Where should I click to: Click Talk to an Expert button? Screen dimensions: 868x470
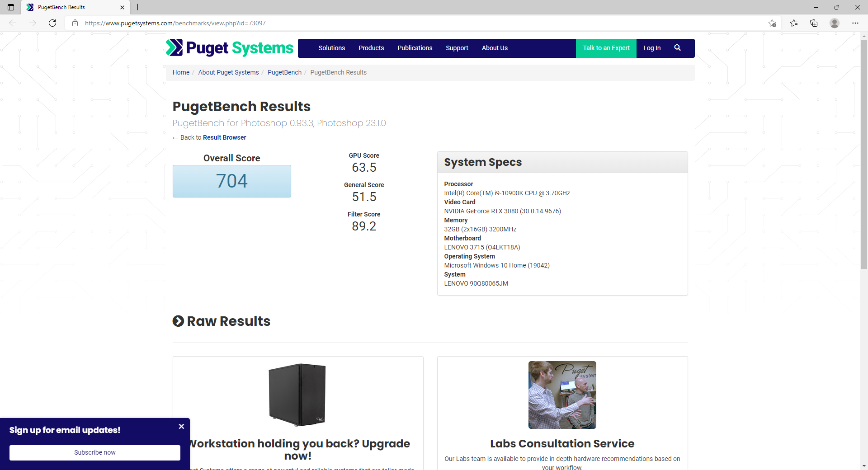(606, 48)
